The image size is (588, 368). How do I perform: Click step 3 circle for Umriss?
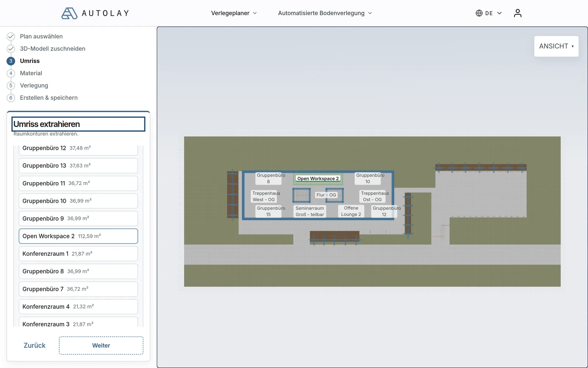[x=11, y=61]
